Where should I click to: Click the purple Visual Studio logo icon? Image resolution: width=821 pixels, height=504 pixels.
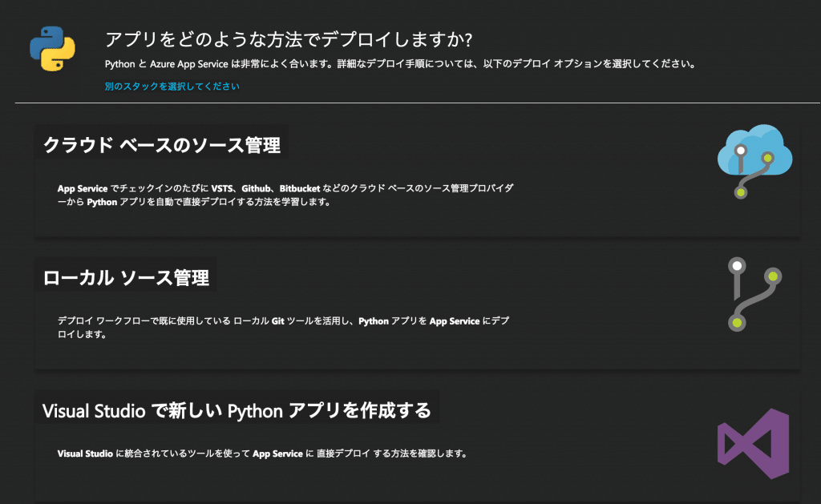click(754, 444)
